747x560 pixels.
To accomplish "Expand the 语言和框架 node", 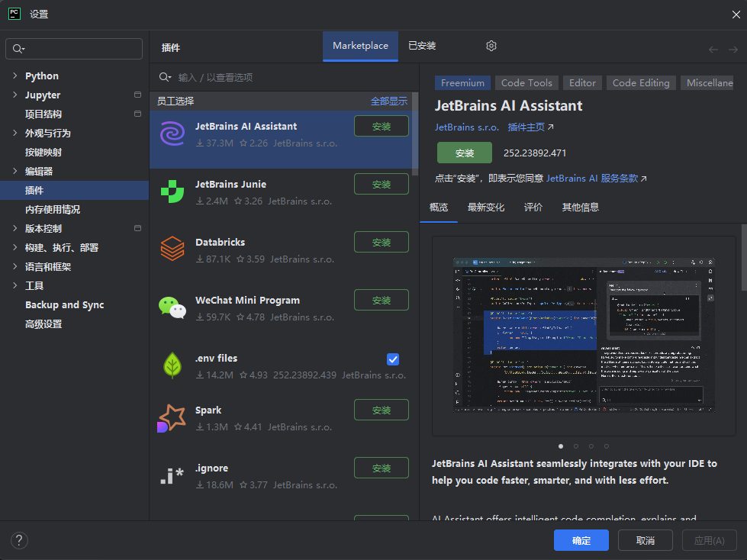I will coord(14,266).
